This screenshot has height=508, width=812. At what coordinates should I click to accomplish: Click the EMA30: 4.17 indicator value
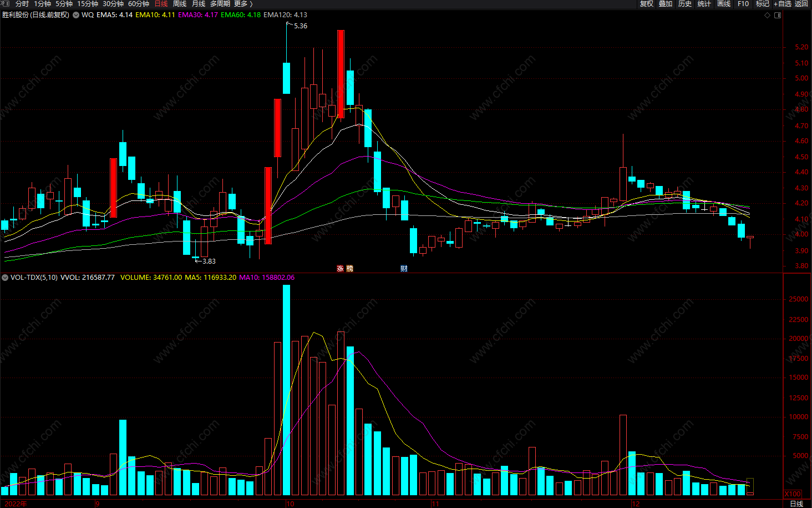pyautogui.click(x=197, y=15)
